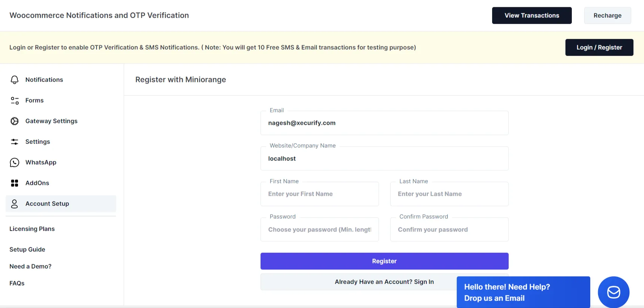Focus the Email input field

pos(384,123)
